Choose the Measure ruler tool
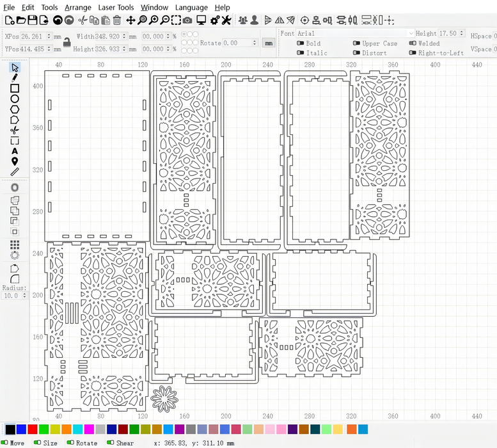The image size is (497, 448). click(x=15, y=172)
